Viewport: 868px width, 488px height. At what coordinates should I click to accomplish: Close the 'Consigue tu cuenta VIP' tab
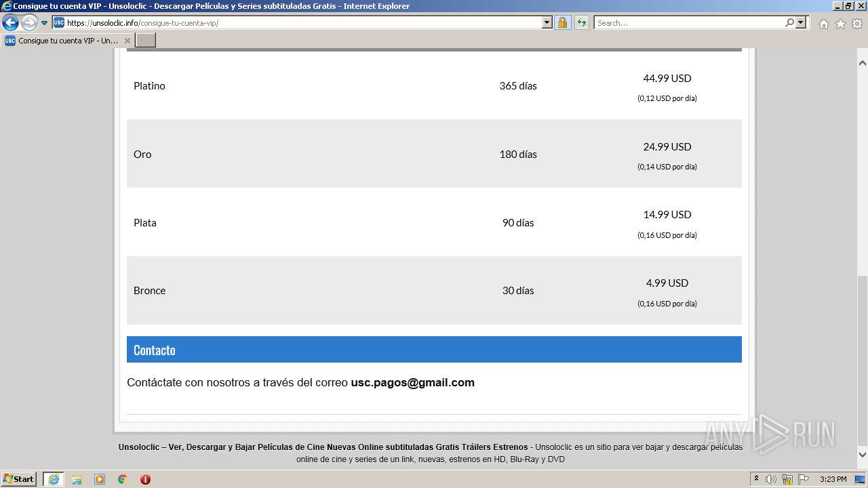(x=127, y=41)
